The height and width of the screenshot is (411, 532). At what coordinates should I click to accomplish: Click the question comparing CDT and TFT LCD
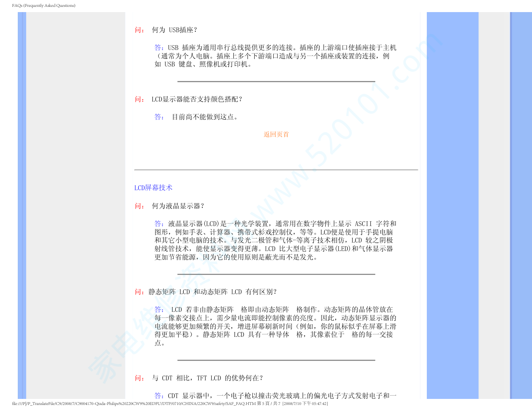[x=207, y=378]
